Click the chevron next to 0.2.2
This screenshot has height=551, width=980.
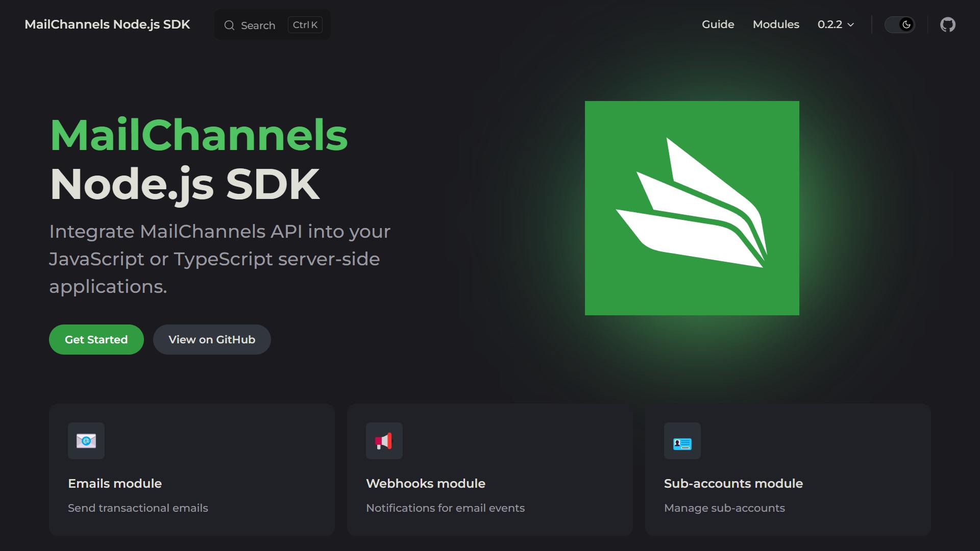click(850, 25)
